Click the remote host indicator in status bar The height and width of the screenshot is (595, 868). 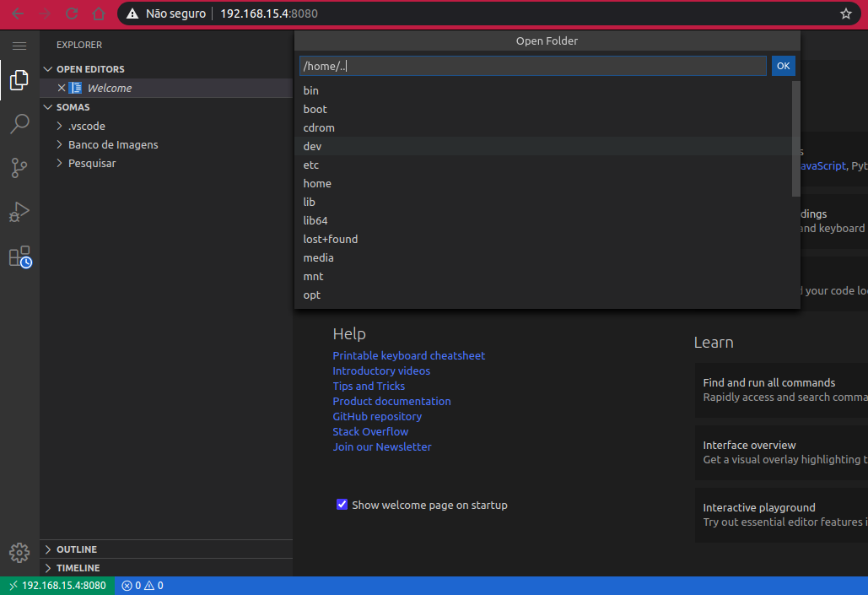point(57,586)
